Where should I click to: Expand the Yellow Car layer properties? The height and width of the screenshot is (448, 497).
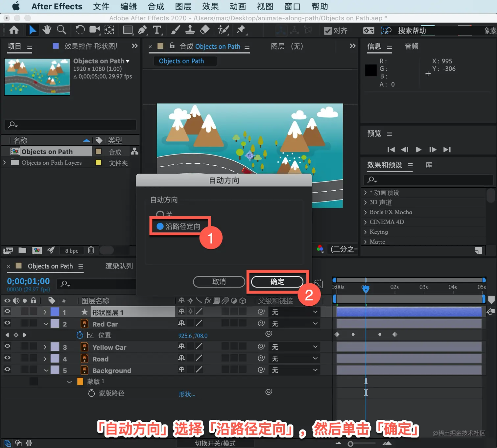45,347
